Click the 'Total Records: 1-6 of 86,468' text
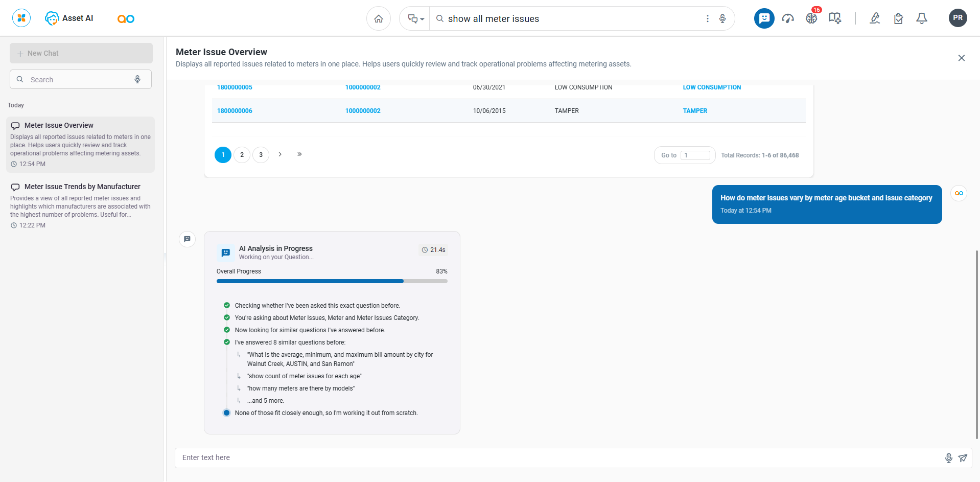 click(x=760, y=155)
